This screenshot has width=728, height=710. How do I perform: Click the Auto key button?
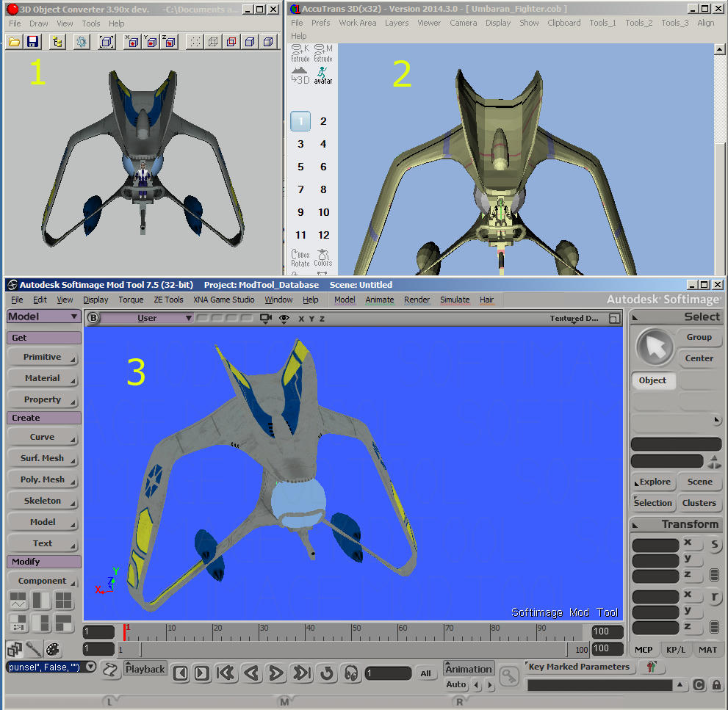coord(455,684)
